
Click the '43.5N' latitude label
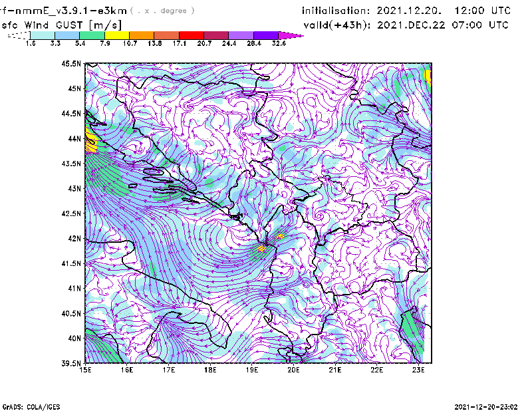tap(71, 164)
